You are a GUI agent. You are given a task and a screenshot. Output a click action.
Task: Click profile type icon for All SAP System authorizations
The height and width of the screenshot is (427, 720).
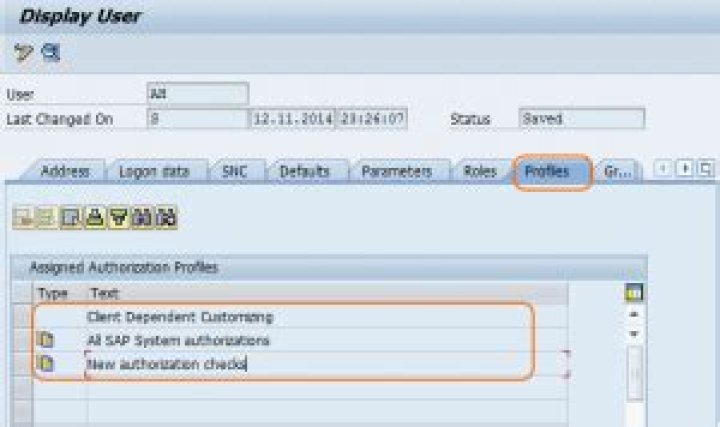[46, 341]
